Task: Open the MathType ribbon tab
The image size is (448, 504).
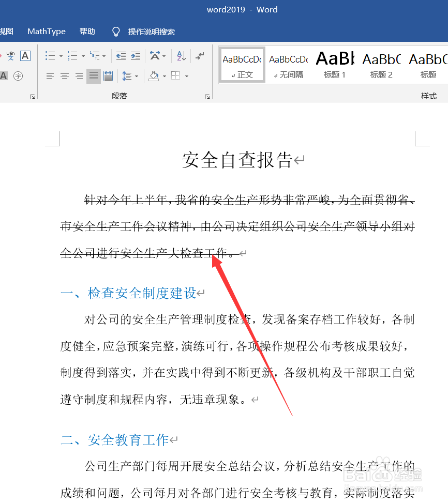Action: 46,32
